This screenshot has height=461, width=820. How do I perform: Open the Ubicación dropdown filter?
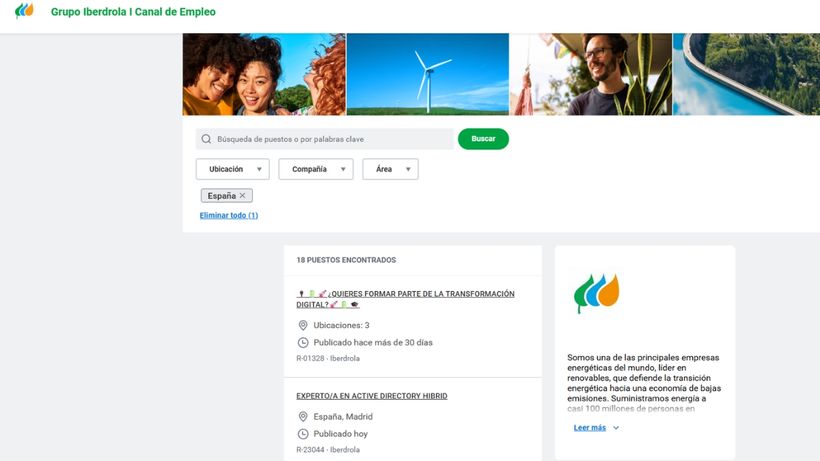pos(232,169)
